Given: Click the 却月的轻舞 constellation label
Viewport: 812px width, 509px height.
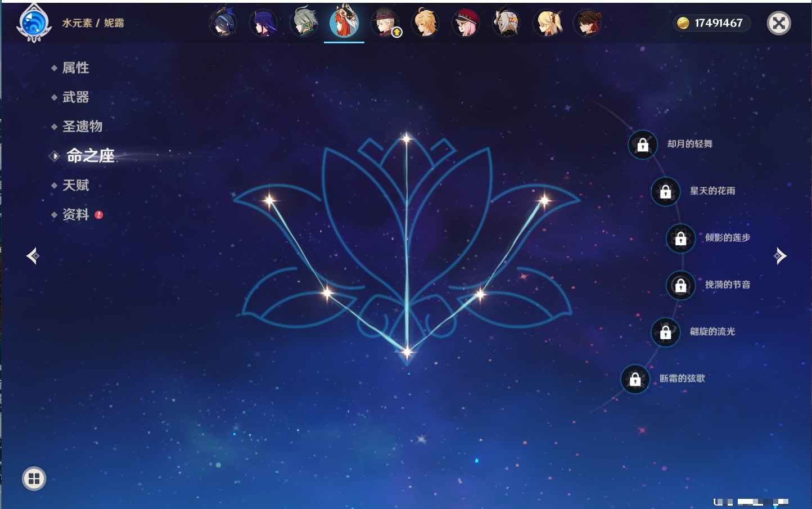Looking at the screenshot, I should [690, 144].
